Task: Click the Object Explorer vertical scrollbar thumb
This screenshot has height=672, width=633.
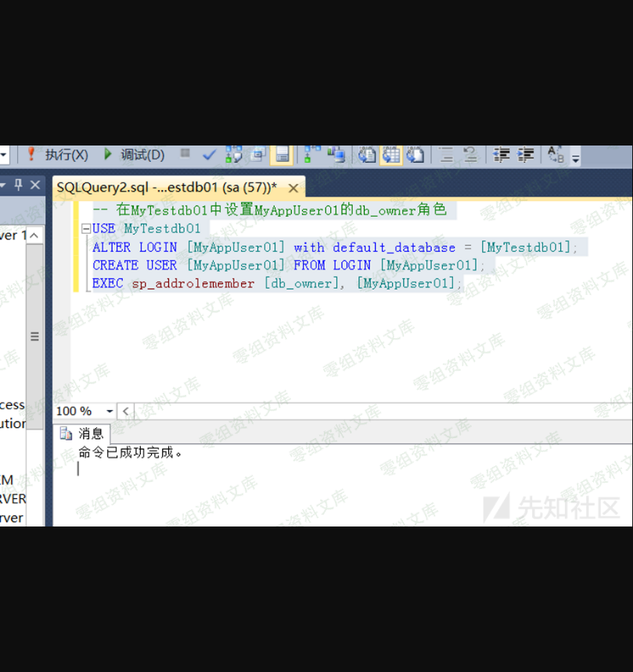Action: (x=34, y=336)
